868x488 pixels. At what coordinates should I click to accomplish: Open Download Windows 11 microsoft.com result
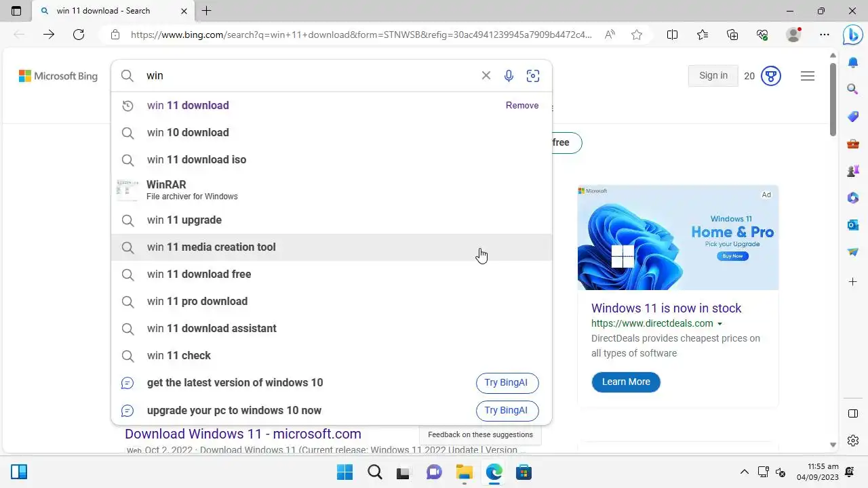click(243, 434)
